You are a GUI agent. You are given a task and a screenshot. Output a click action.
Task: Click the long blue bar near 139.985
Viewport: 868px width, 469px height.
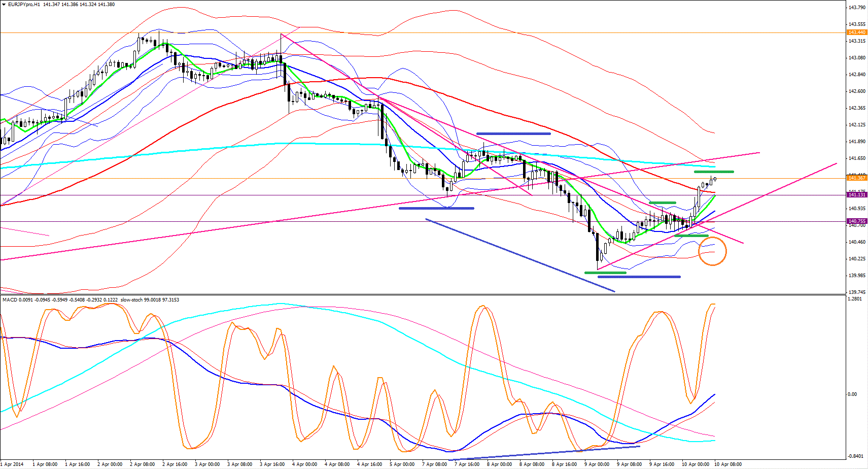tap(639, 277)
